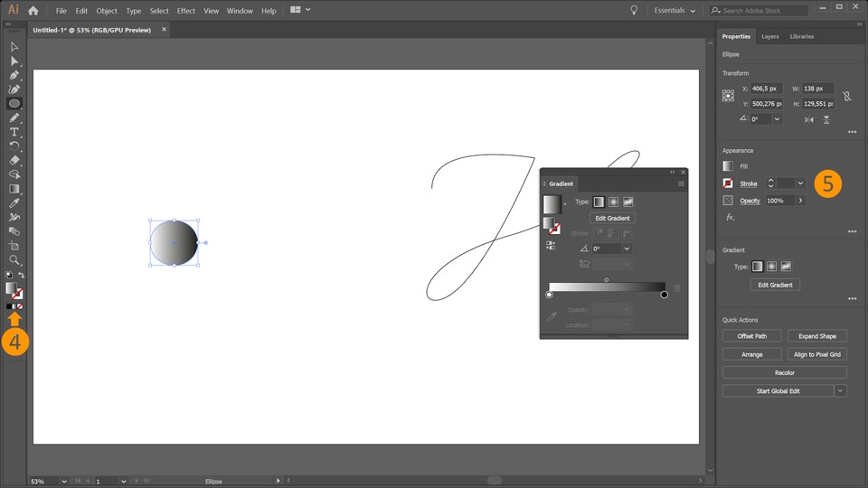Open the Window menu
Screen dimensions: 868x488
[x=240, y=11]
